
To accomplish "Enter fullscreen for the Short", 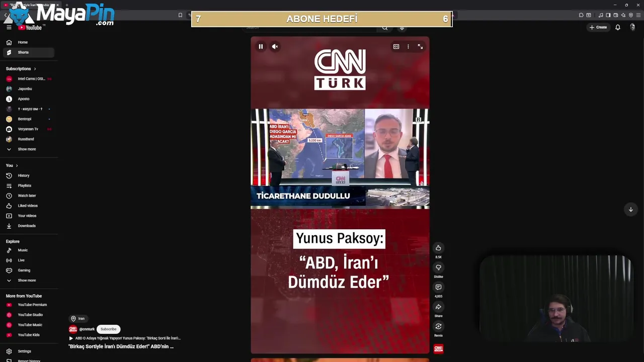I will pyautogui.click(x=420, y=46).
